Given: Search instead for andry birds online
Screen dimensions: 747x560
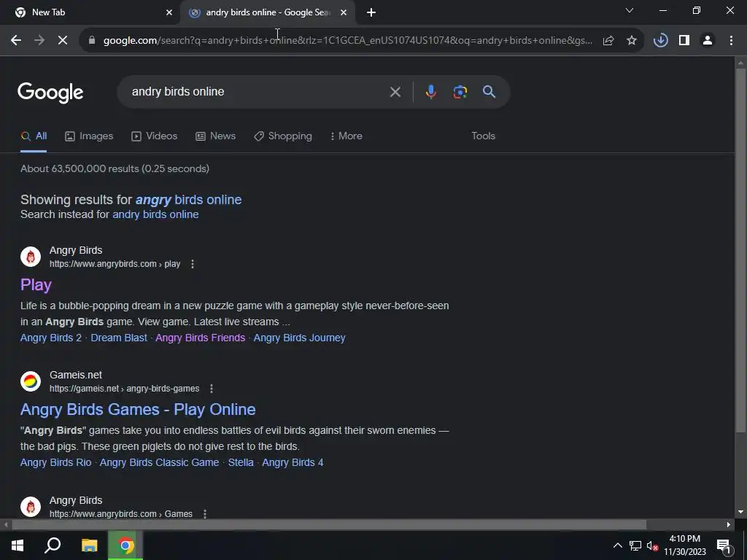Looking at the screenshot, I should pyautogui.click(x=155, y=215).
